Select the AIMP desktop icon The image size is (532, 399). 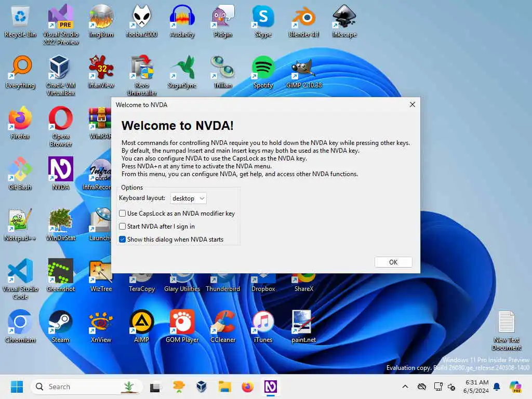[x=141, y=327]
